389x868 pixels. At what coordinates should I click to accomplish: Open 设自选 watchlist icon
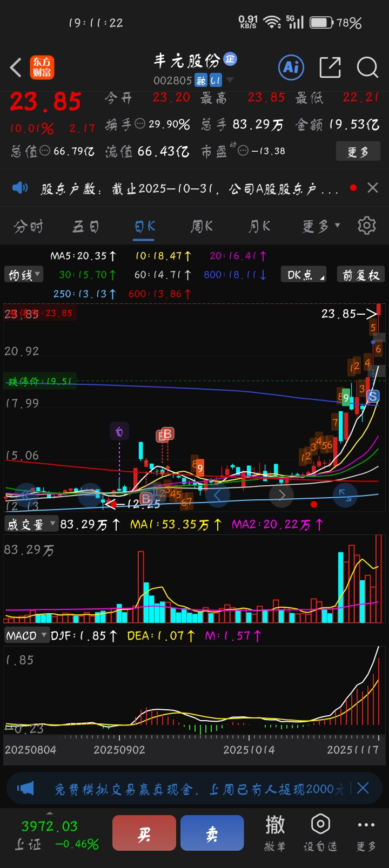tap(320, 832)
